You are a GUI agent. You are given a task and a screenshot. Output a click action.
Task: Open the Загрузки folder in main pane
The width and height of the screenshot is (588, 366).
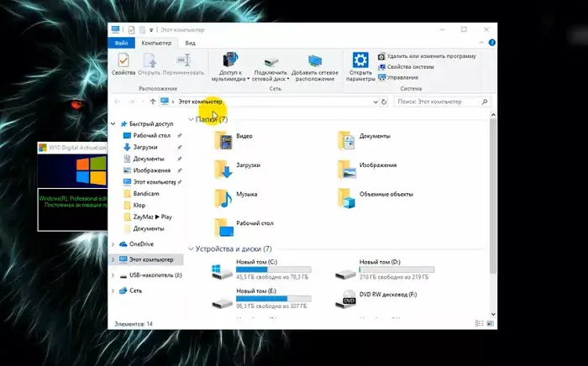[x=237, y=169]
